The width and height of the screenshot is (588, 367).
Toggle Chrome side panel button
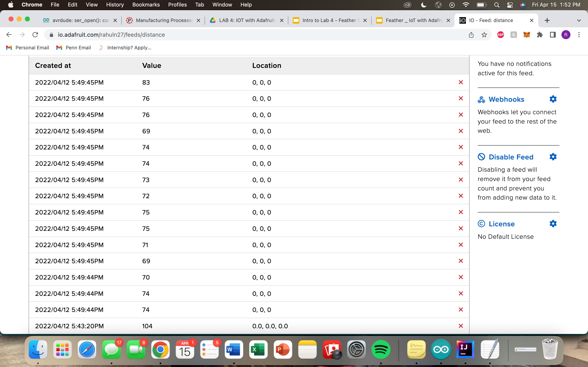[x=552, y=35]
